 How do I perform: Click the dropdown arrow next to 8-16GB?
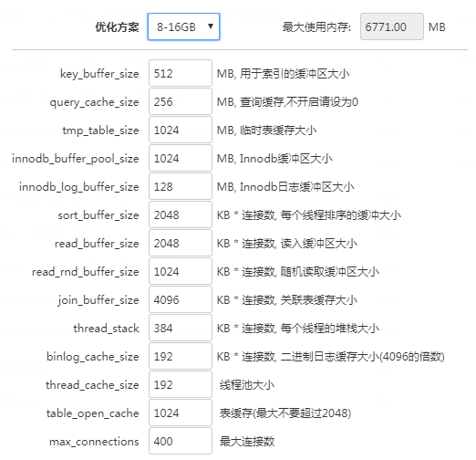point(211,26)
